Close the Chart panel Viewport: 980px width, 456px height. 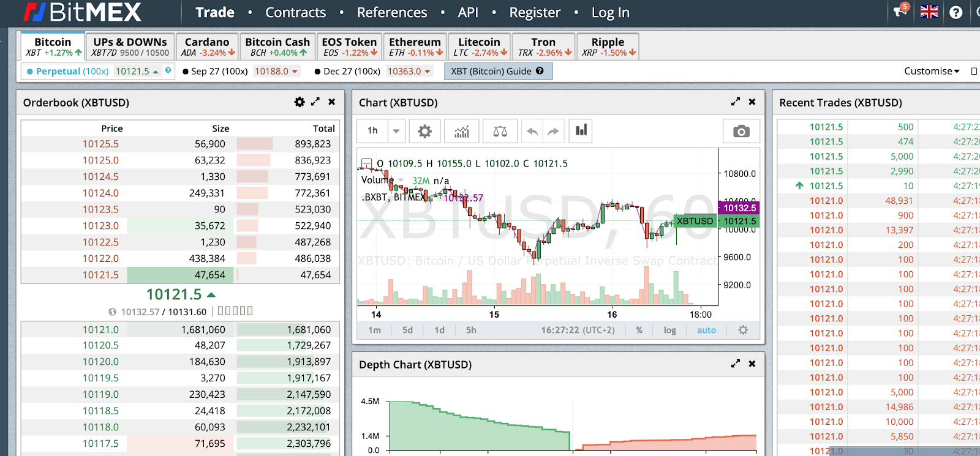click(x=752, y=102)
